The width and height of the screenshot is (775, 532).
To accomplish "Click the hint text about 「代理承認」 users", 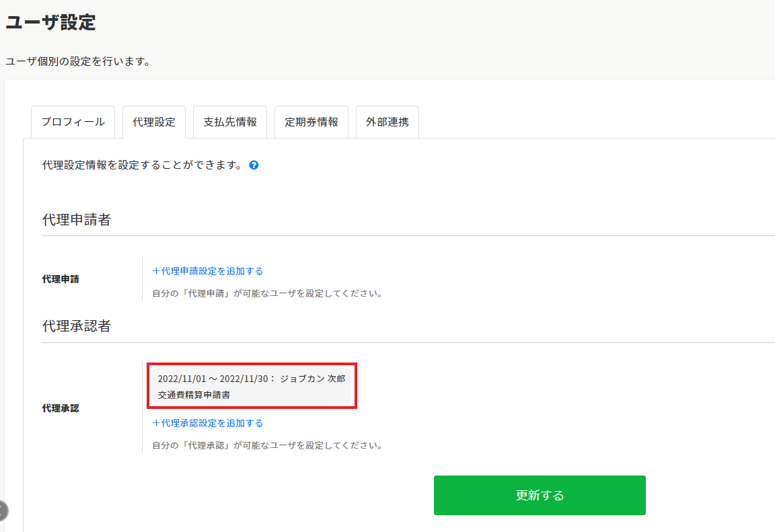I will pos(268,445).
